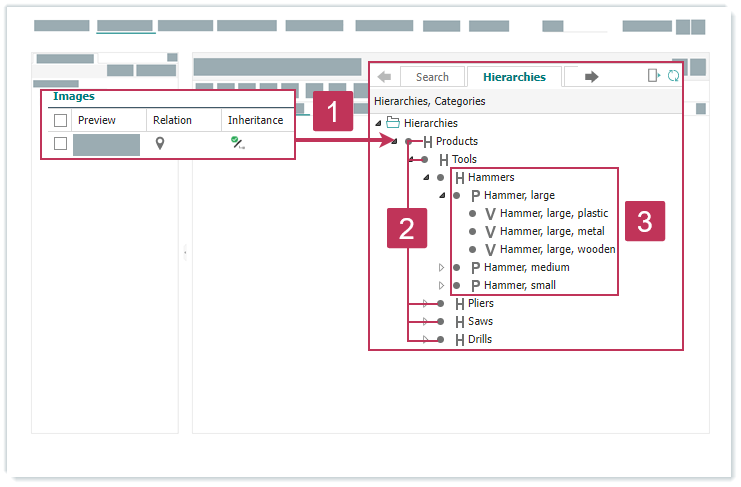The image size is (741, 487).
Task: Toggle the select-all checkbox in Images header
Action: pyautogui.click(x=61, y=120)
